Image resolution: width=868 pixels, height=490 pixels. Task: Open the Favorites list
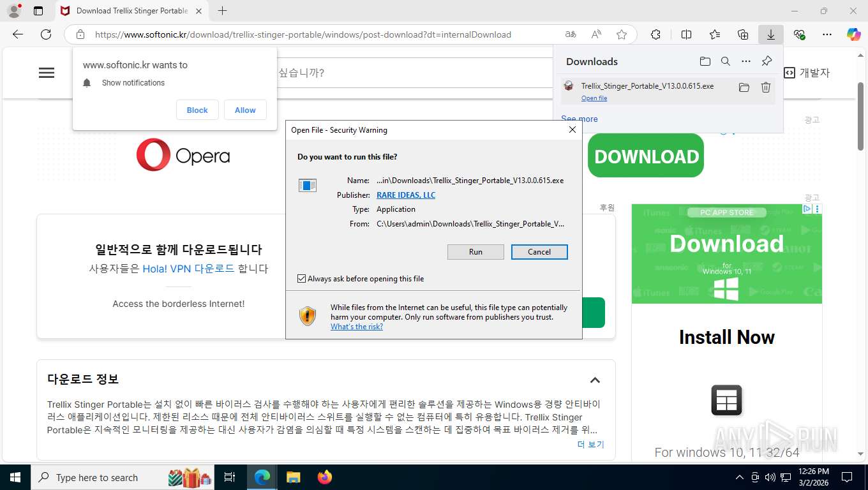coord(715,34)
